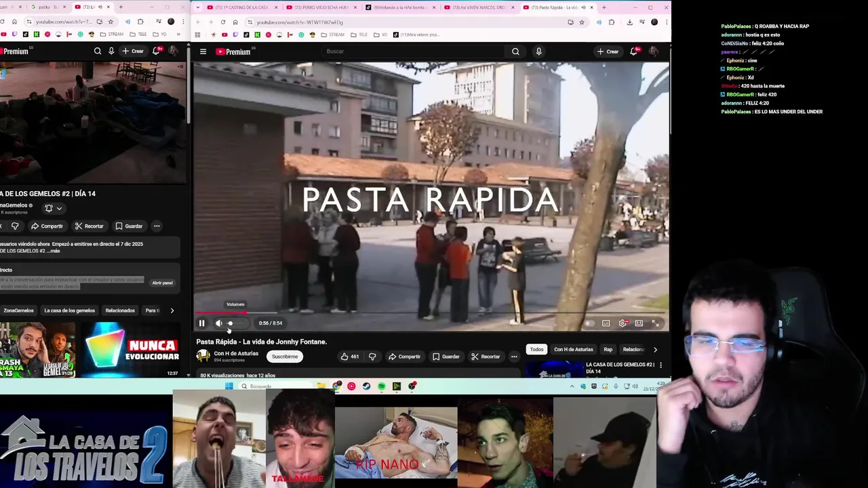Select the Rap filter chip
This screenshot has width=868, height=488.
pyautogui.click(x=608, y=350)
